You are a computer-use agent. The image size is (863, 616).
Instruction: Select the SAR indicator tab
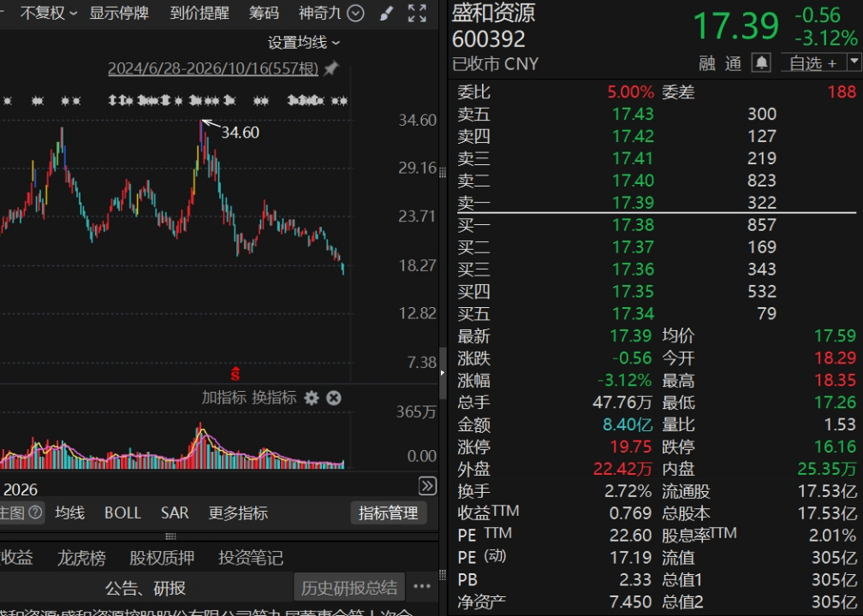point(175,513)
